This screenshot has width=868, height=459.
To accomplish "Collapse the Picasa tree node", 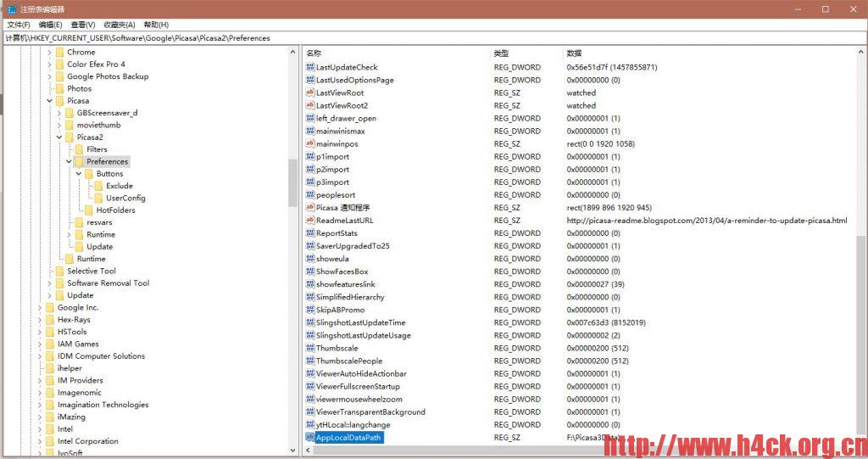I will [x=50, y=100].
